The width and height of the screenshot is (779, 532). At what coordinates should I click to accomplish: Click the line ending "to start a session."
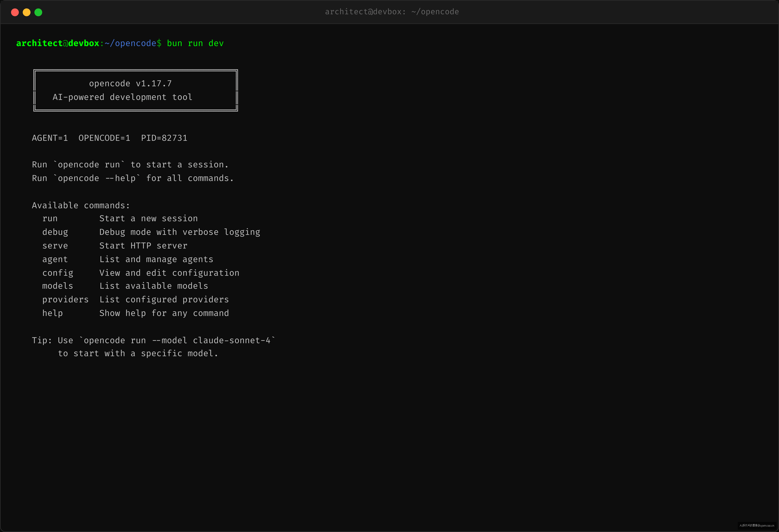(x=130, y=165)
